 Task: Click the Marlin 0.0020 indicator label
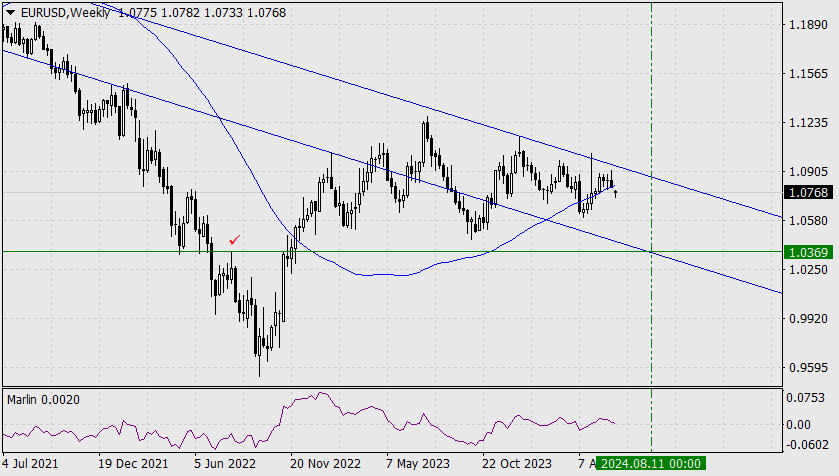[43, 400]
